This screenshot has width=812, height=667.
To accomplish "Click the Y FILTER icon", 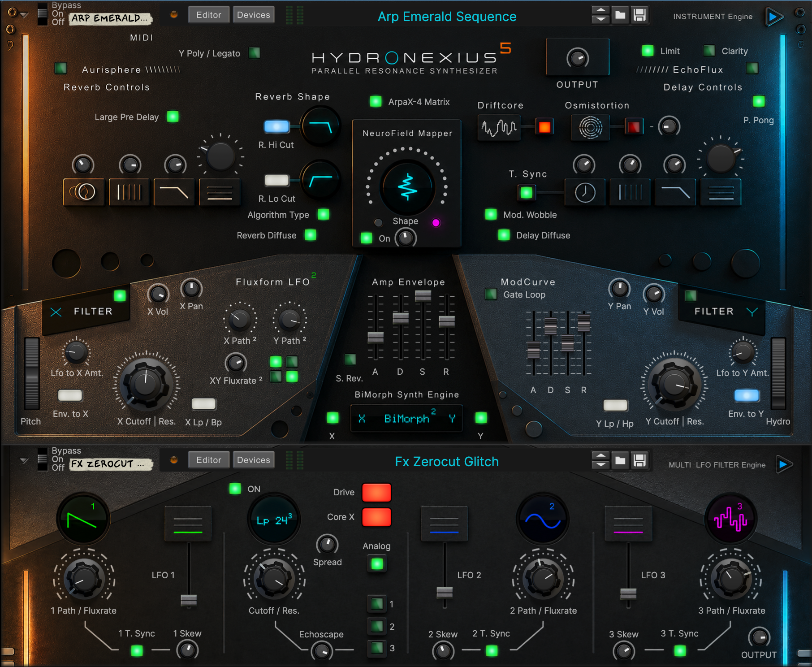I will point(752,312).
